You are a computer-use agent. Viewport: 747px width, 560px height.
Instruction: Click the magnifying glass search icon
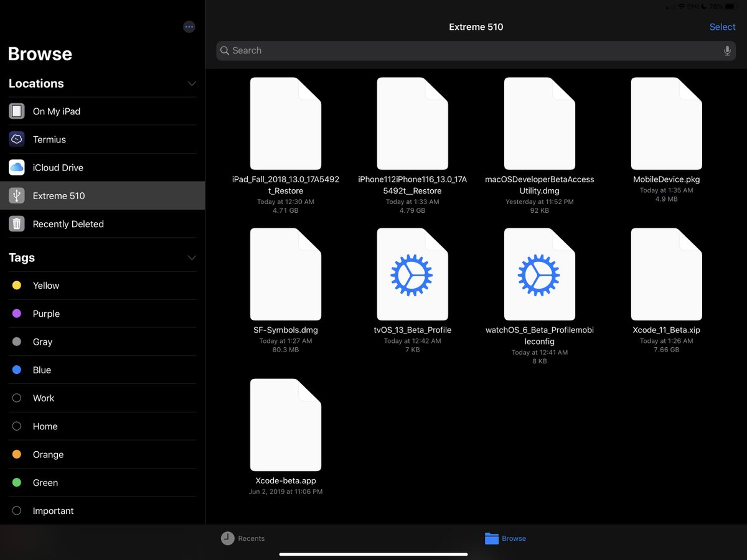coord(225,51)
